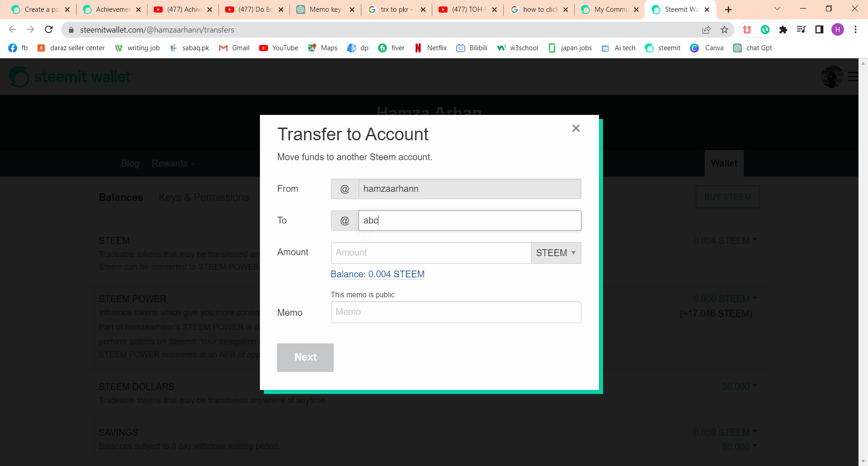Screen dimensions: 868x466
Task: Switch to the how to click Google tab
Action: click(535, 10)
